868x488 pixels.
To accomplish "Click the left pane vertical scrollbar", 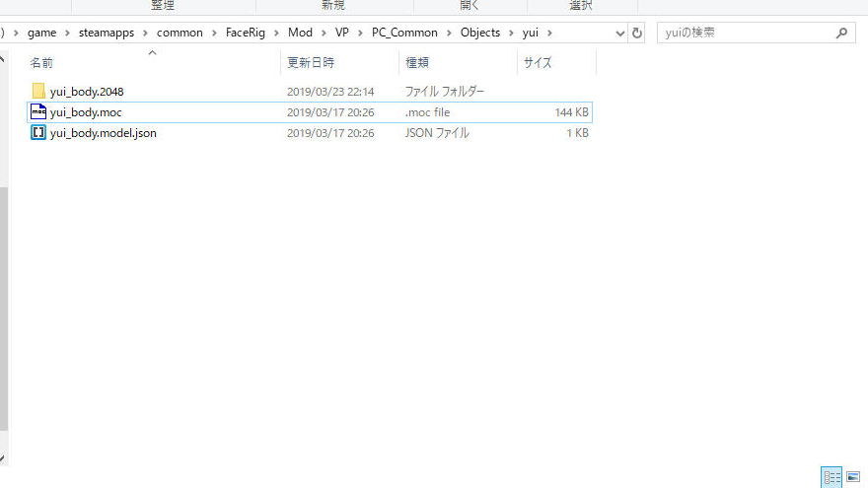I will point(4,309).
